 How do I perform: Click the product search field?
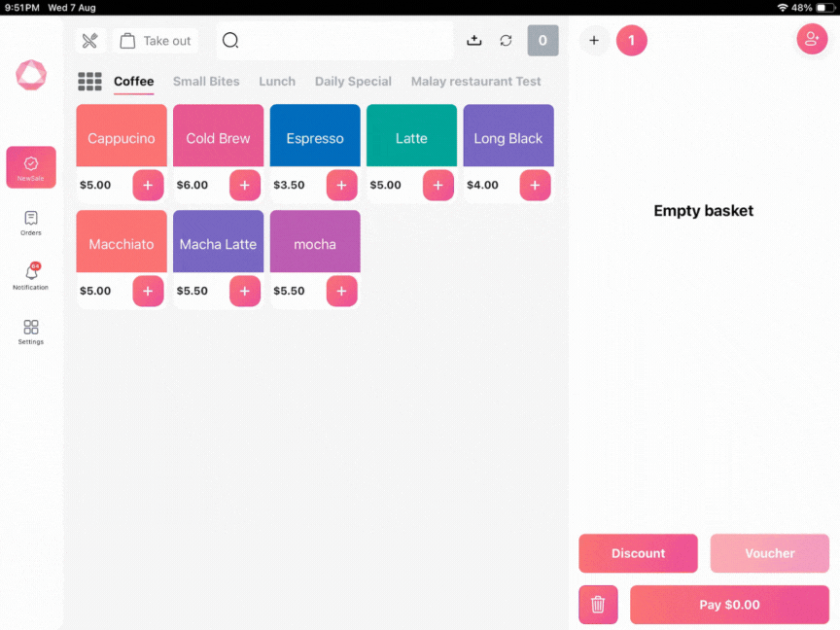point(335,41)
